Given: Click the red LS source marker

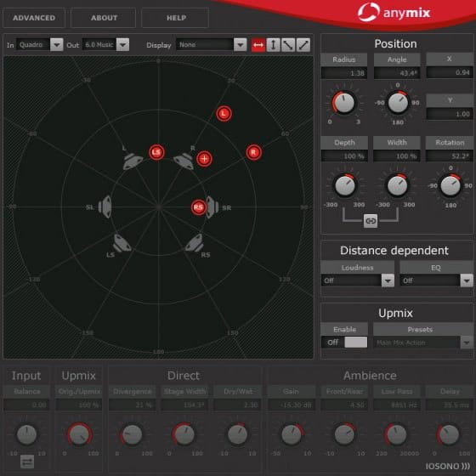Looking at the screenshot, I should click(156, 152).
